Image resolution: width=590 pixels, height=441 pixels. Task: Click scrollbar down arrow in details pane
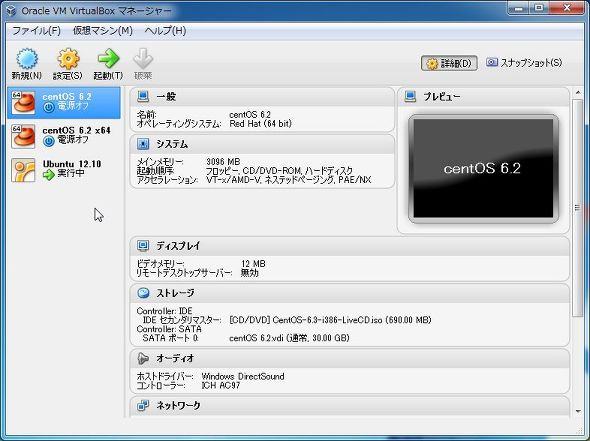click(x=578, y=412)
